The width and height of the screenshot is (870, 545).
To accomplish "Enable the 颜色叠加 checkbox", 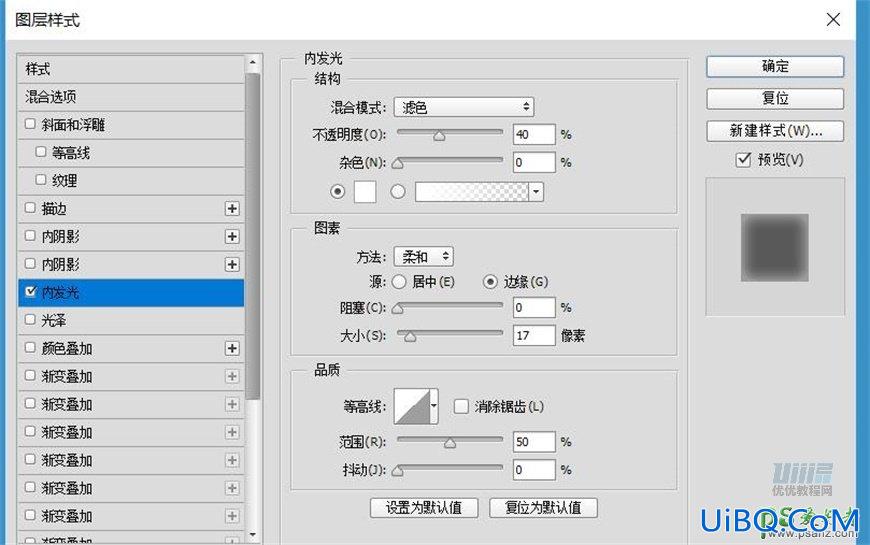I will click(31, 347).
